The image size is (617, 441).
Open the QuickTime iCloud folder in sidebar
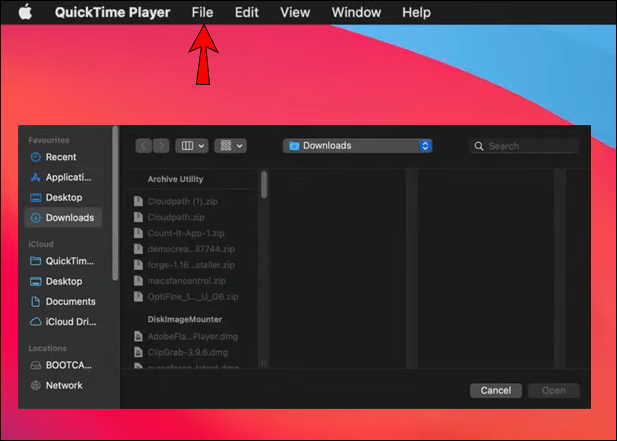[63, 261]
